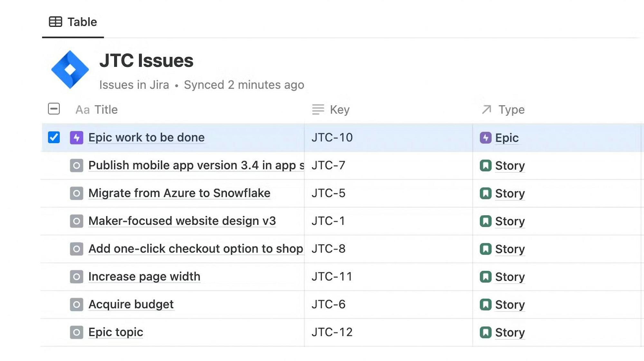The height and width of the screenshot is (361, 644).
Task: Open the Increase page width issue
Action: pos(144,277)
